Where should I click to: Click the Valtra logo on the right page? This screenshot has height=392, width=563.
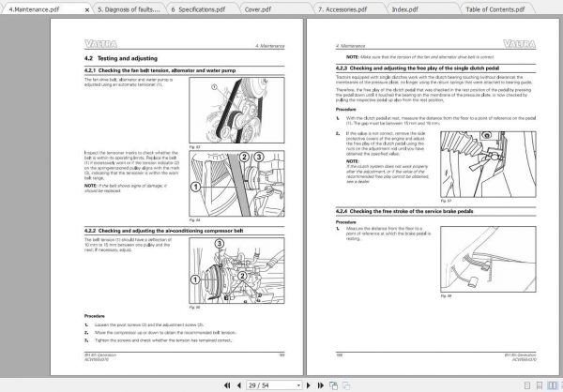coord(520,44)
